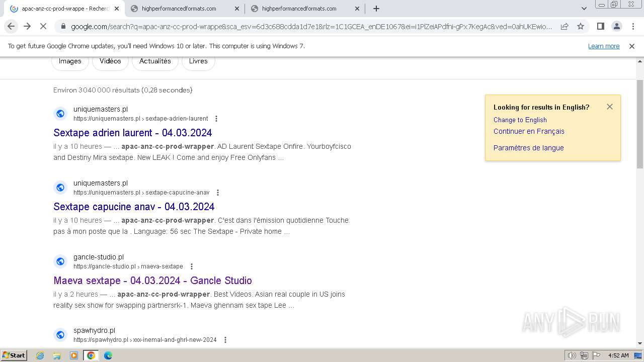Open the Learn more link
Image resolution: width=644 pixels, height=362 pixels.
604,46
